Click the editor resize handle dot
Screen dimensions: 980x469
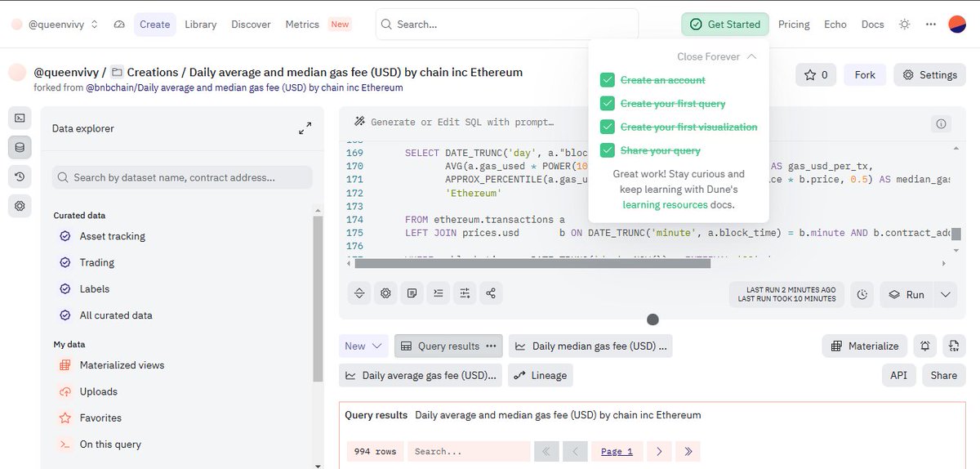[x=653, y=319]
